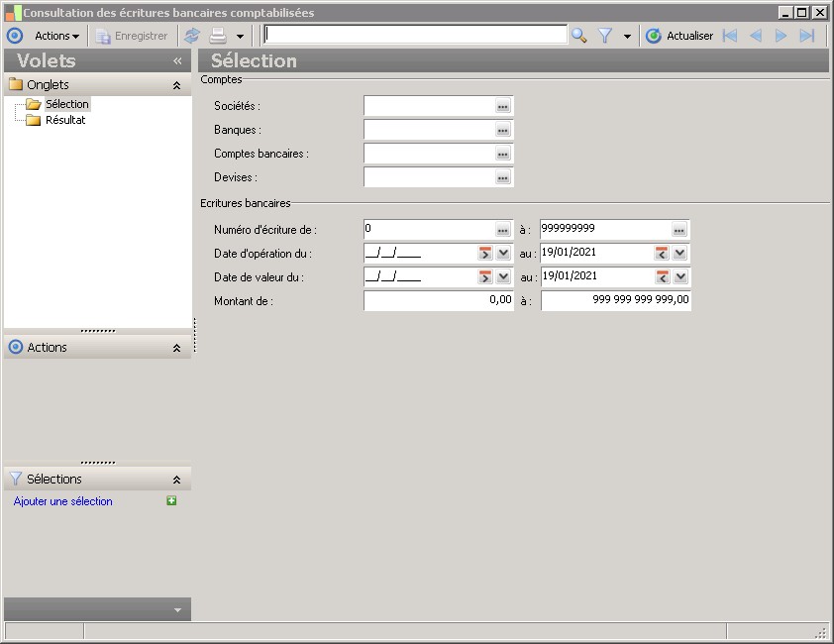
Task: Collapse the Volets side panel
Action: pyautogui.click(x=177, y=60)
